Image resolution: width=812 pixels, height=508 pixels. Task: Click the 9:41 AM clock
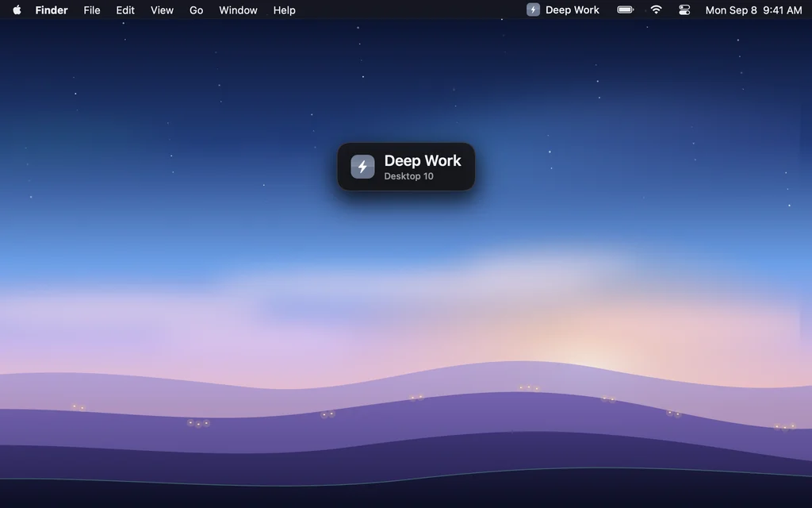782,10
